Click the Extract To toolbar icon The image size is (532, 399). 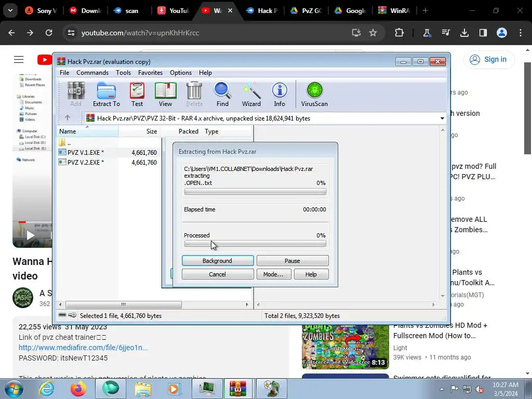tap(106, 95)
